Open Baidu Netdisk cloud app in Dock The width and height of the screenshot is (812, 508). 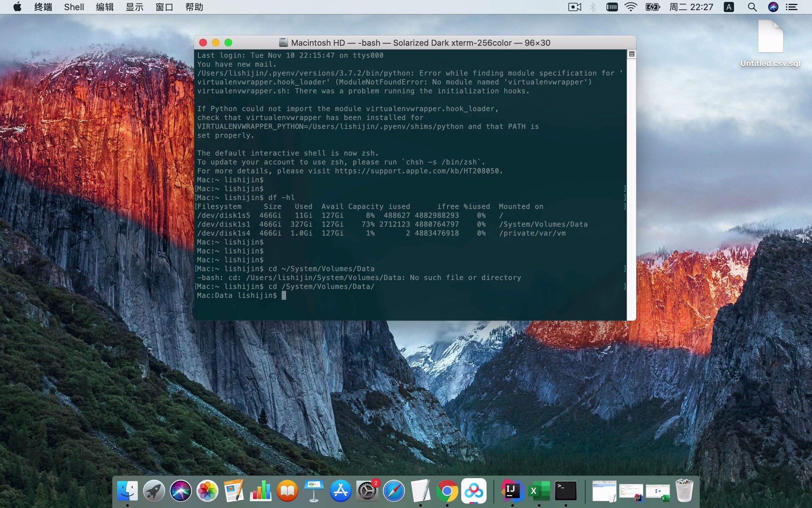474,491
